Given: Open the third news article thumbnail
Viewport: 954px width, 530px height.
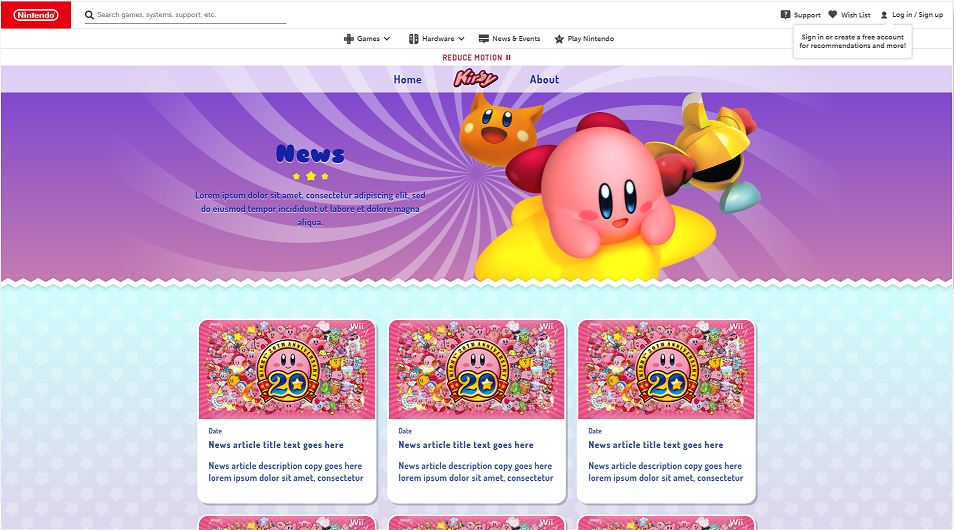Looking at the screenshot, I should tap(666, 369).
